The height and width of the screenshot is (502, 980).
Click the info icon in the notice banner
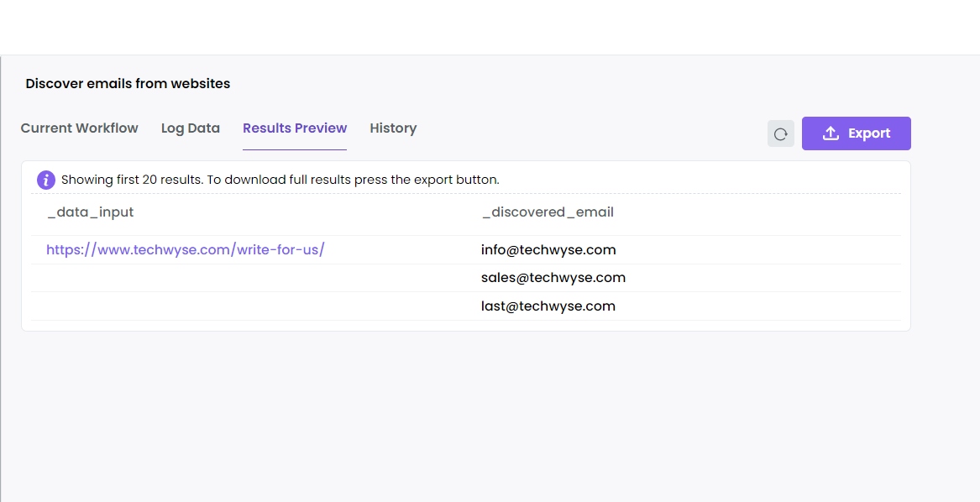(x=45, y=180)
